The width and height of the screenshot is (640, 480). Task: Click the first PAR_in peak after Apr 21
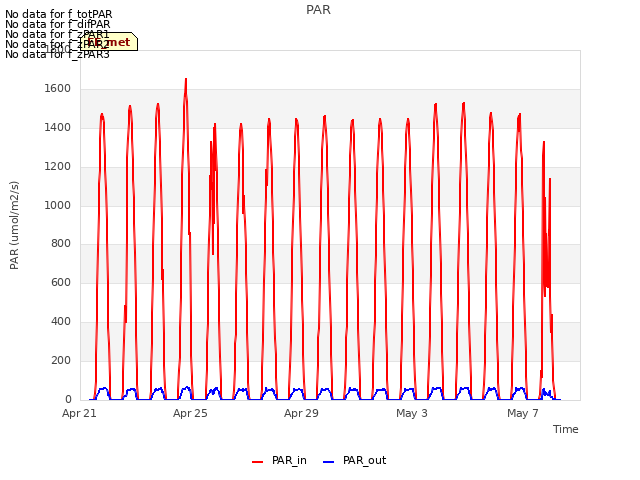tap(102, 115)
